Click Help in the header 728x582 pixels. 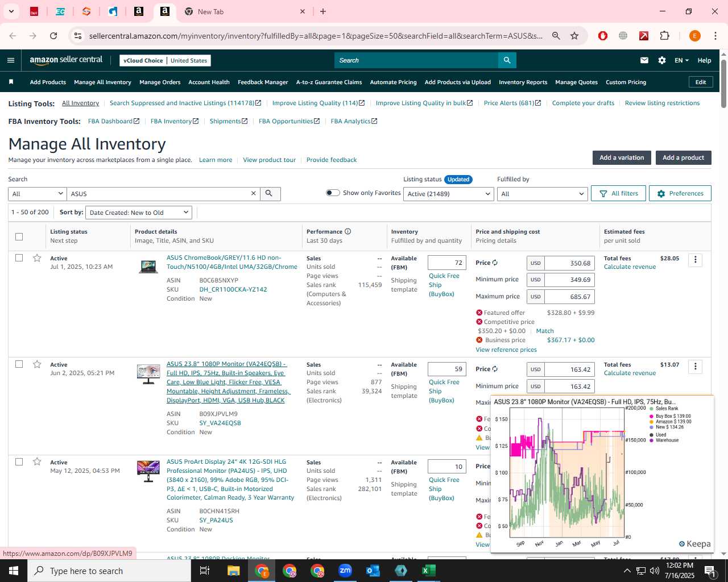(x=704, y=60)
